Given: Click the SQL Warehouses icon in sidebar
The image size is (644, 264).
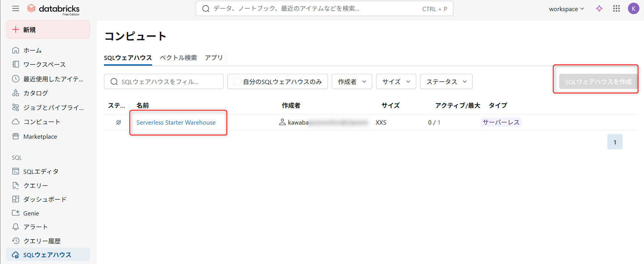Looking at the screenshot, I should (x=16, y=255).
